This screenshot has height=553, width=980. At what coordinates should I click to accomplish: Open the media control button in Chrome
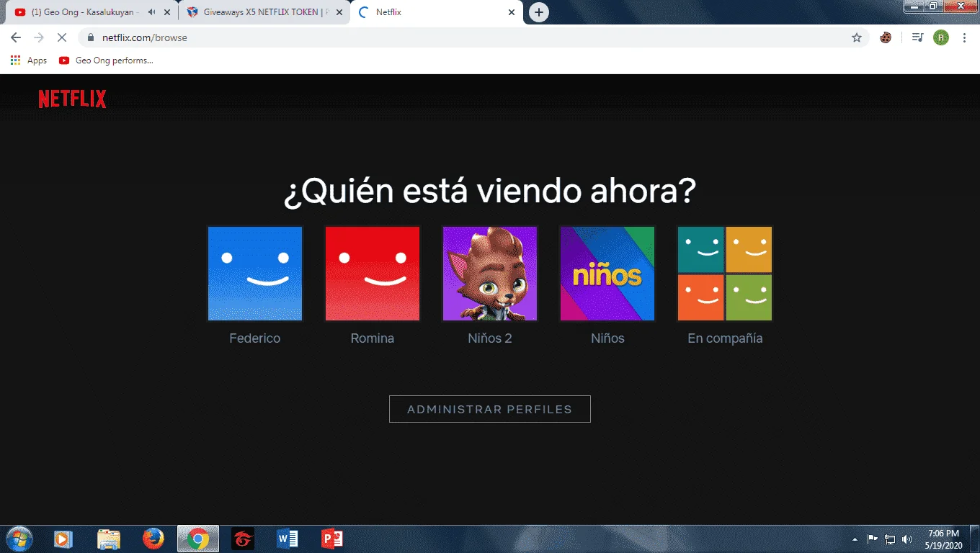917,37
